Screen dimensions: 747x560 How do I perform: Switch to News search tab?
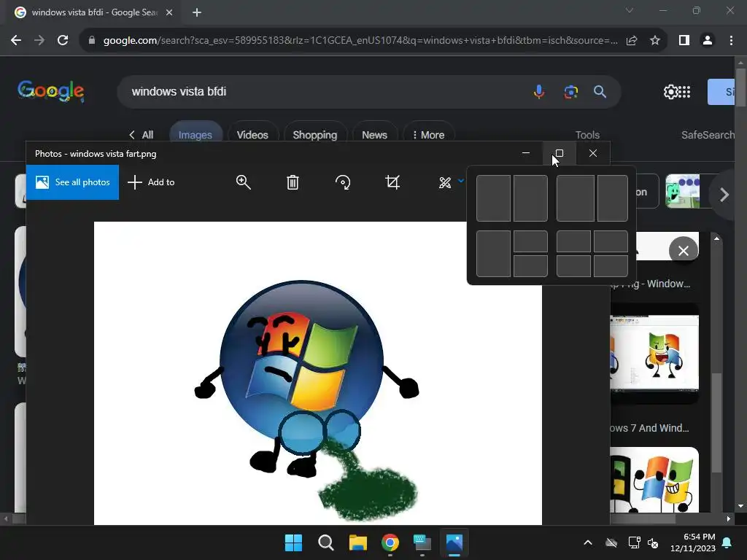point(374,135)
